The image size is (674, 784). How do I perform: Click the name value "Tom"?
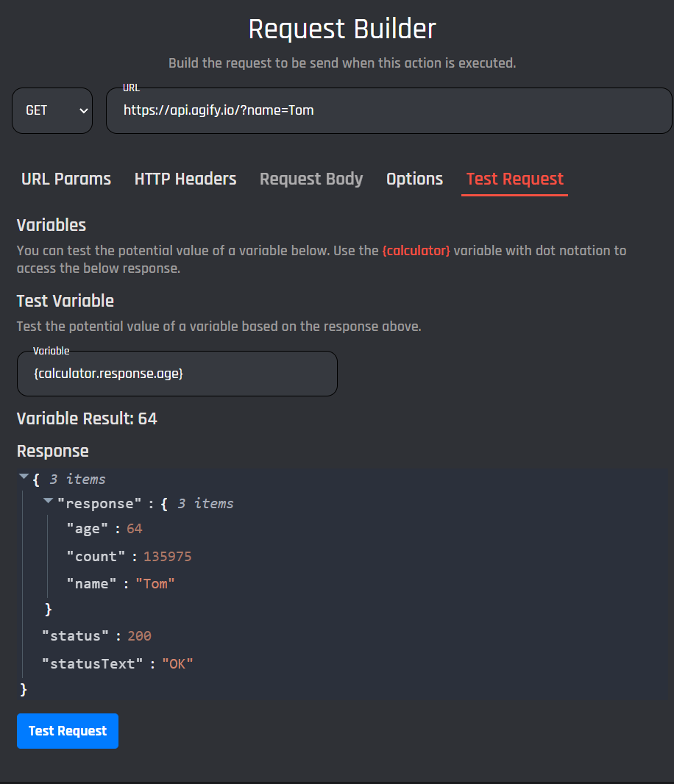[x=155, y=584]
